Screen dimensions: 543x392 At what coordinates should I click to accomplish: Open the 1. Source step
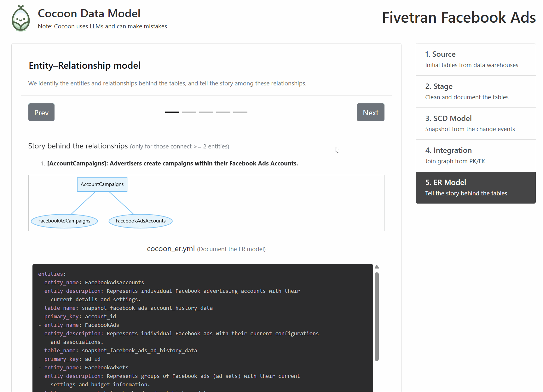[x=476, y=59]
